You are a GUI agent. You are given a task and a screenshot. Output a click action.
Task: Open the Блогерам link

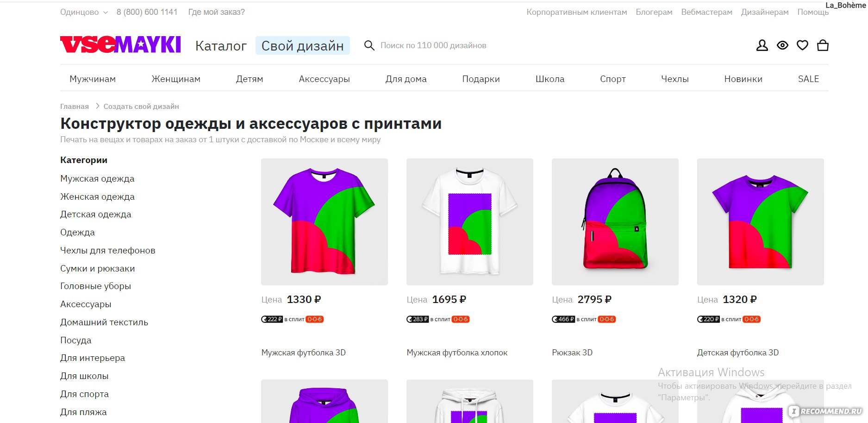(654, 12)
